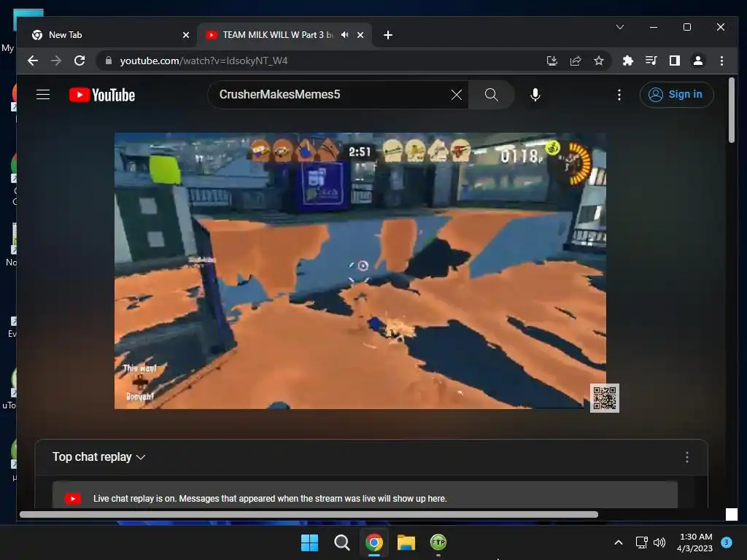
Task: Click the QR code overlay on video
Action: click(605, 398)
